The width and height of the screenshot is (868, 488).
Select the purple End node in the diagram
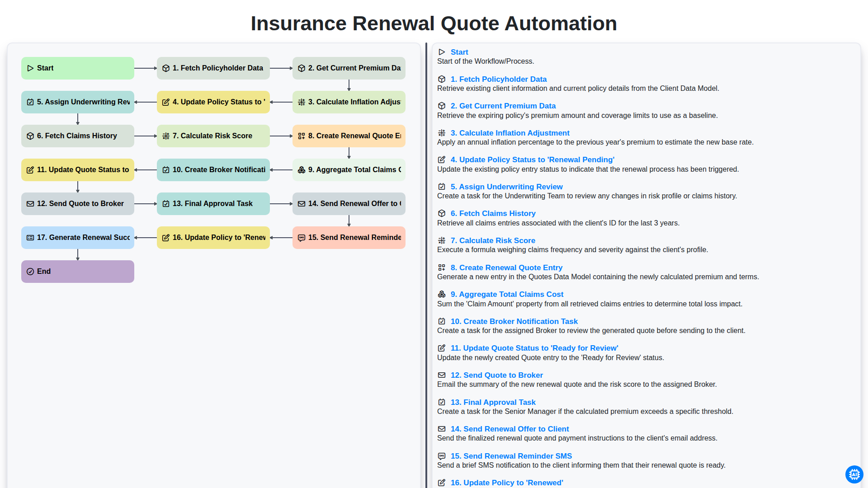78,272
